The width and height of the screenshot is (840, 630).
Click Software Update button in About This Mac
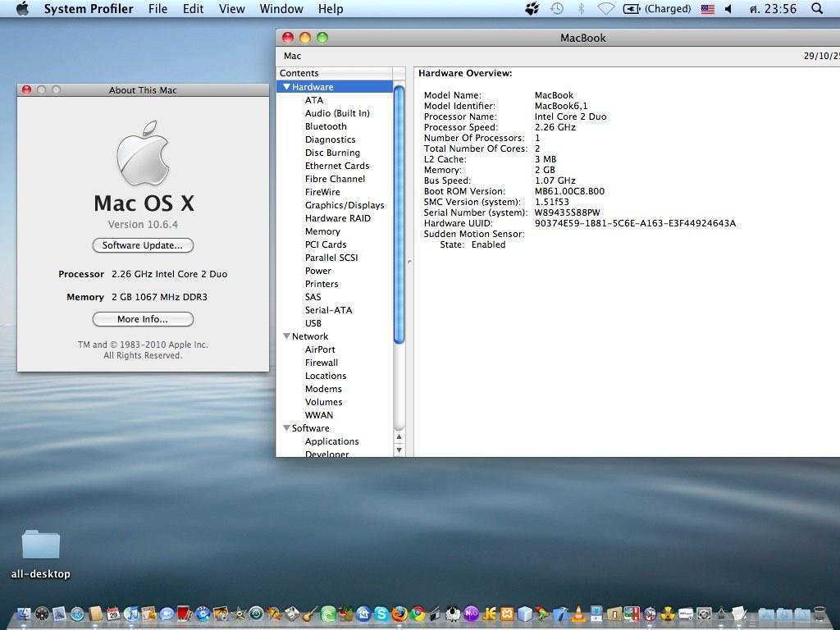(143, 245)
